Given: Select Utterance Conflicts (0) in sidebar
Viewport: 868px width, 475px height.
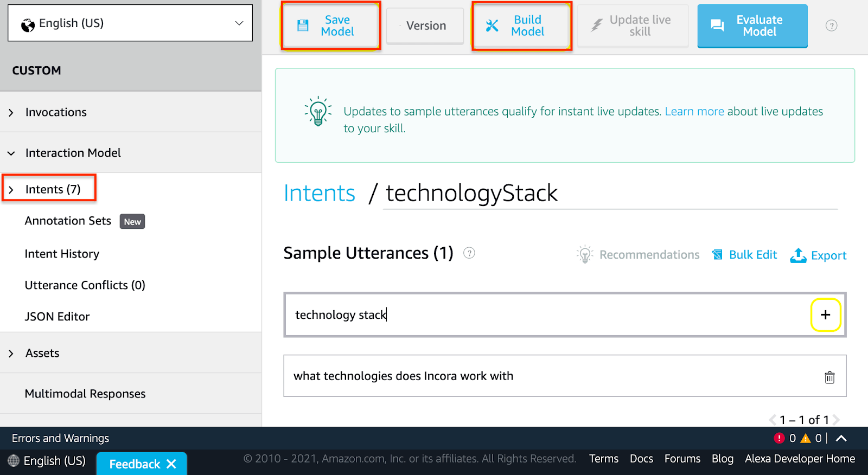Looking at the screenshot, I should [x=85, y=285].
